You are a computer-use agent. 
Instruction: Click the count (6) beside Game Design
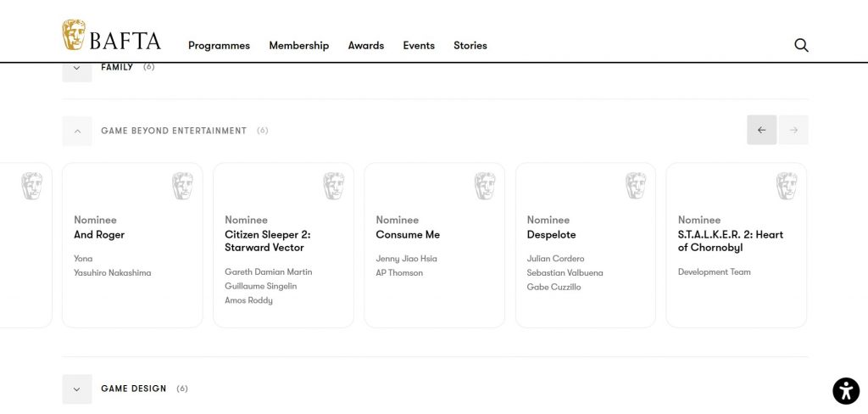182,389
